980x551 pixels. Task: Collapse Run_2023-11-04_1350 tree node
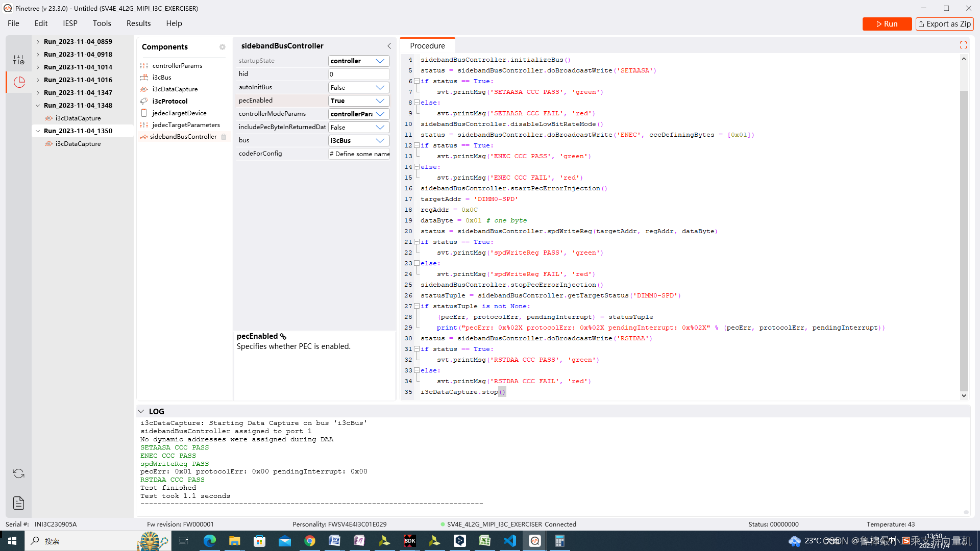pyautogui.click(x=38, y=131)
